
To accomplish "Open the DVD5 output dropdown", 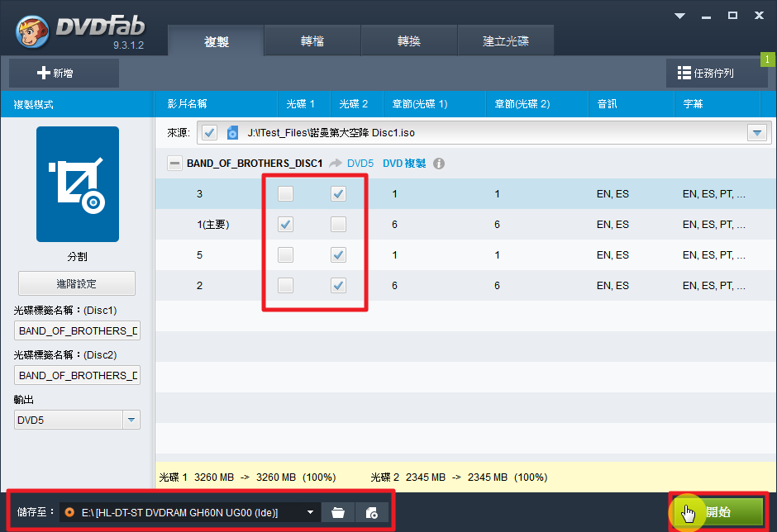I will [131, 420].
